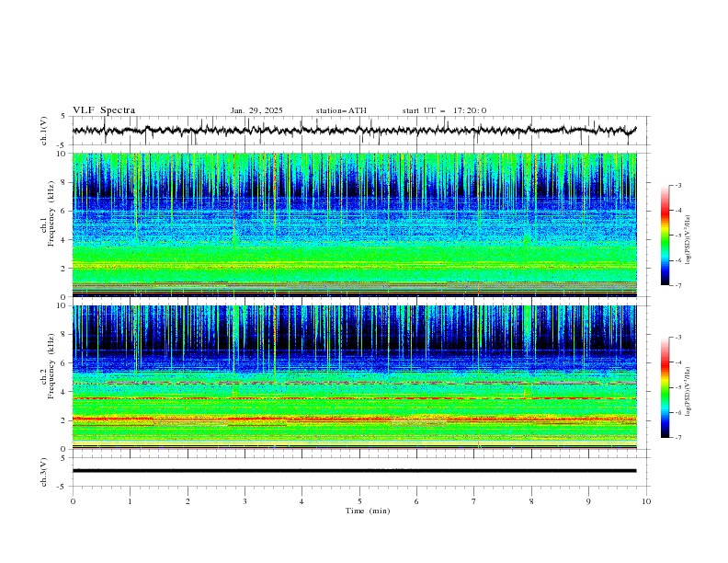Image resolution: width=728 pixels, height=563 pixels.
Task: Click time axis tick label "9"
Action: coord(588,501)
